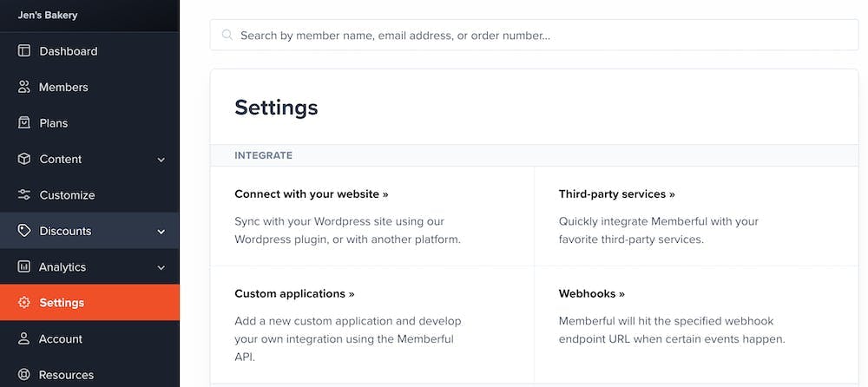Focus the member search field
Viewport: 868px width, 387px height.
538,36
